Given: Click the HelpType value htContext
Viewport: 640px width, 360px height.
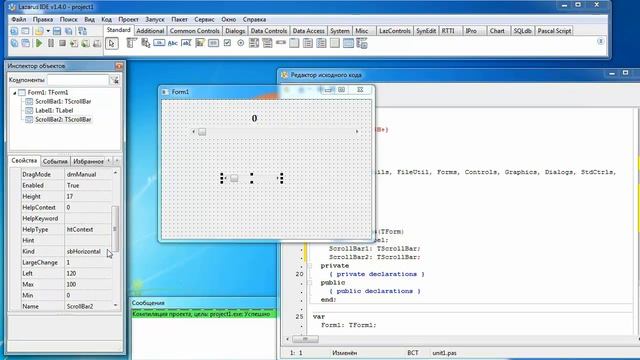Looking at the screenshot, I should [x=88, y=229].
